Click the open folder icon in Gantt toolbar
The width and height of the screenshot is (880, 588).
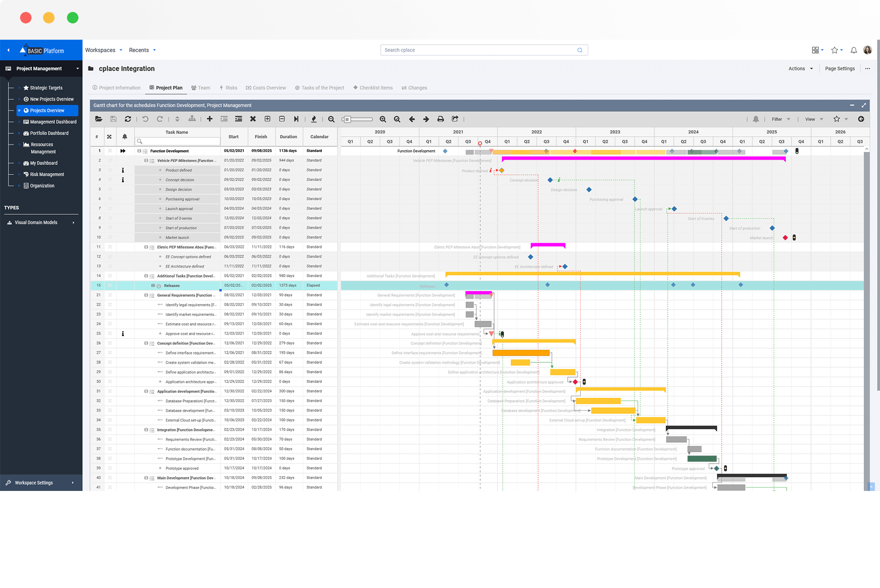99,119
